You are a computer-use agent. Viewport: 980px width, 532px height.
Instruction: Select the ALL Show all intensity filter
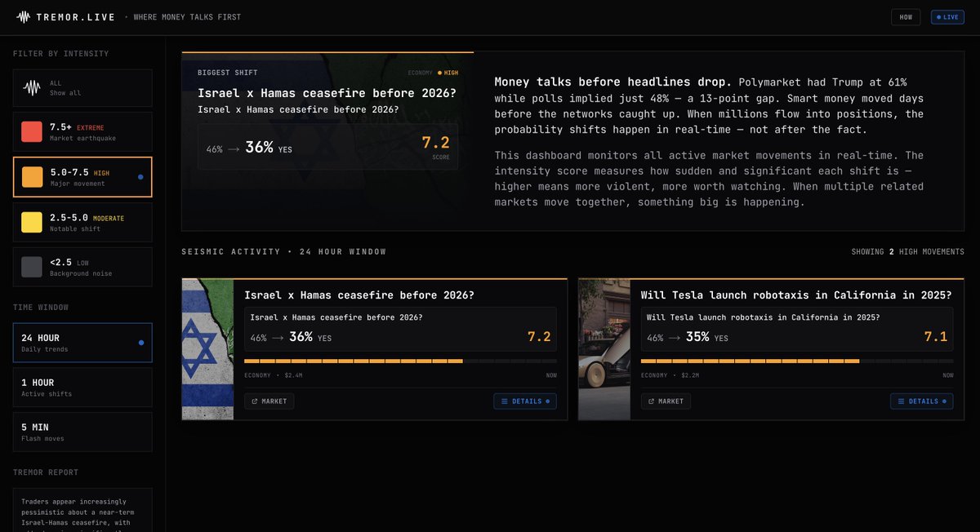point(82,87)
